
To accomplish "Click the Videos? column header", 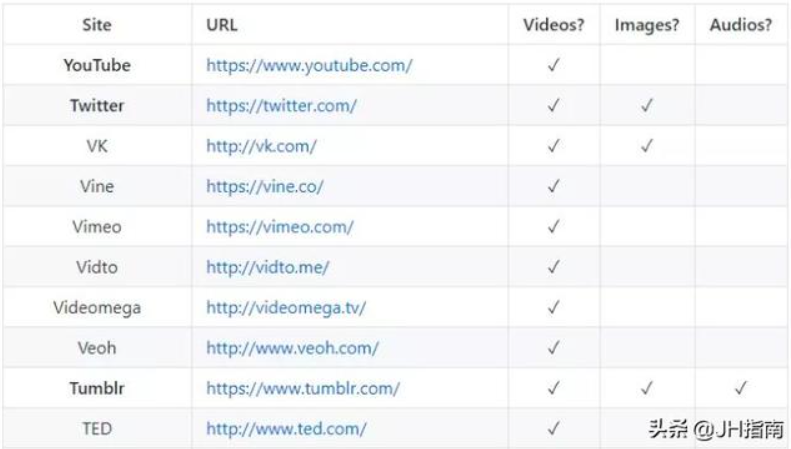I will [553, 25].
